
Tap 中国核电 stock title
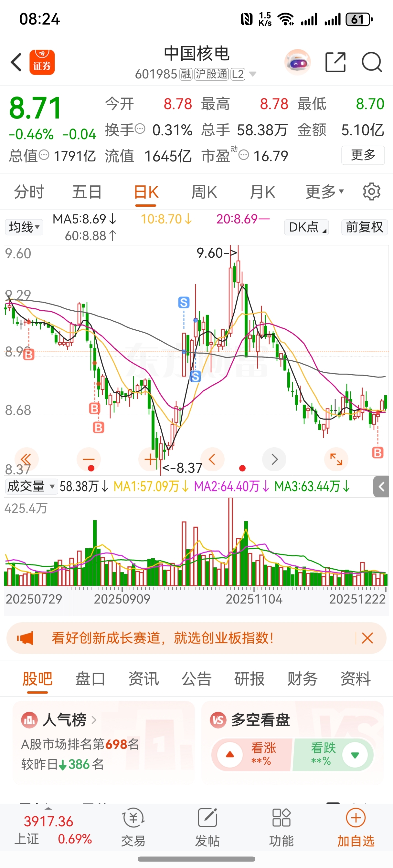coord(197,54)
